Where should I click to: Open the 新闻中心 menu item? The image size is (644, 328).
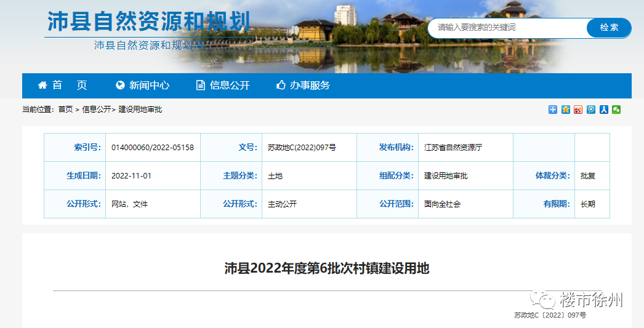[149, 86]
